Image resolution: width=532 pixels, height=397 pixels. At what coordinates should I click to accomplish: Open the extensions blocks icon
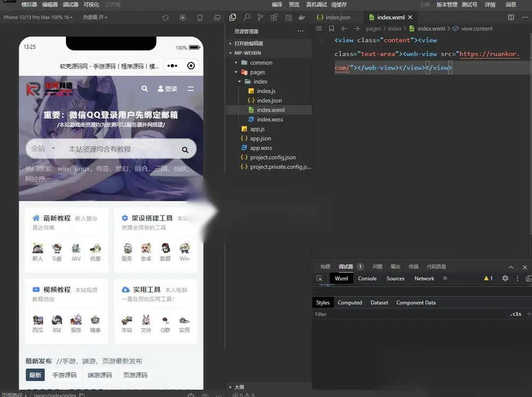[x=274, y=18]
